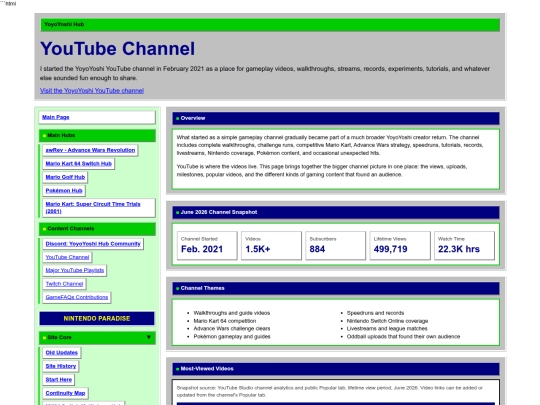Open the Visit the YoyoYoshi YouTube channel link

click(92, 91)
